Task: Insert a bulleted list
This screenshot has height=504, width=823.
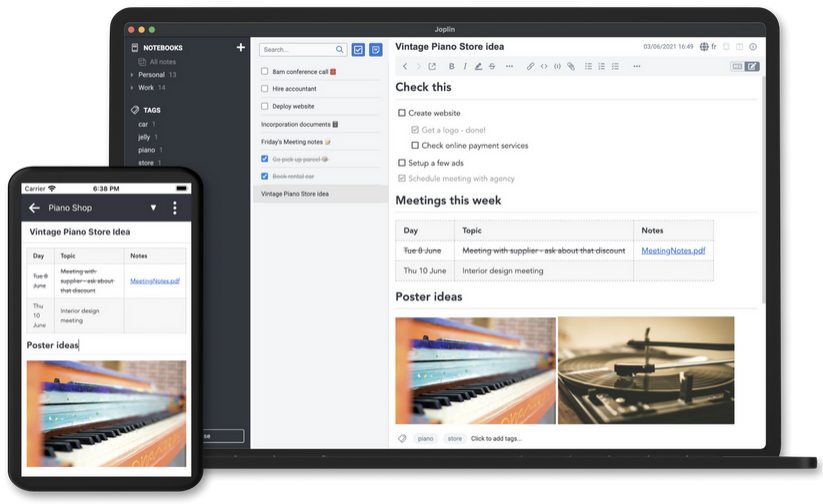Action: (x=588, y=67)
